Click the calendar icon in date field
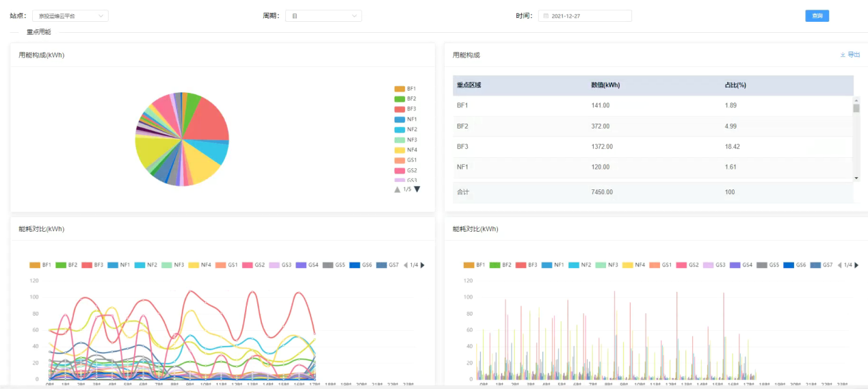Screen dimensions: 868x389 (545, 16)
